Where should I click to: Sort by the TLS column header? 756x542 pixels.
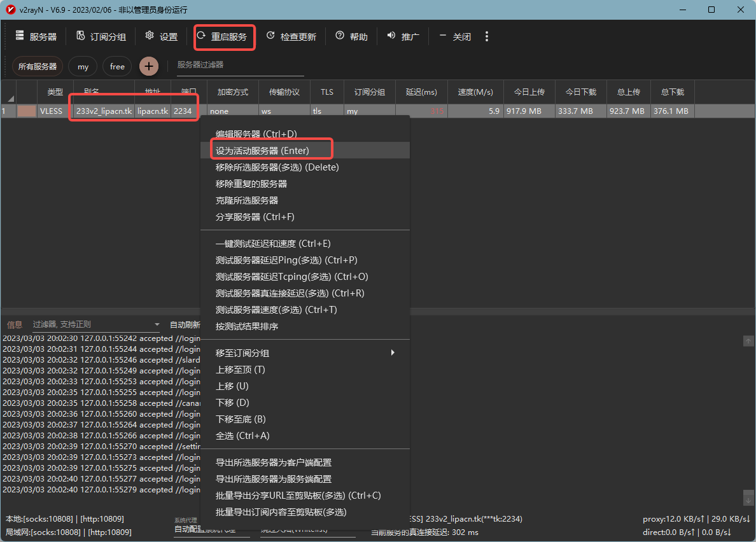[x=327, y=92]
